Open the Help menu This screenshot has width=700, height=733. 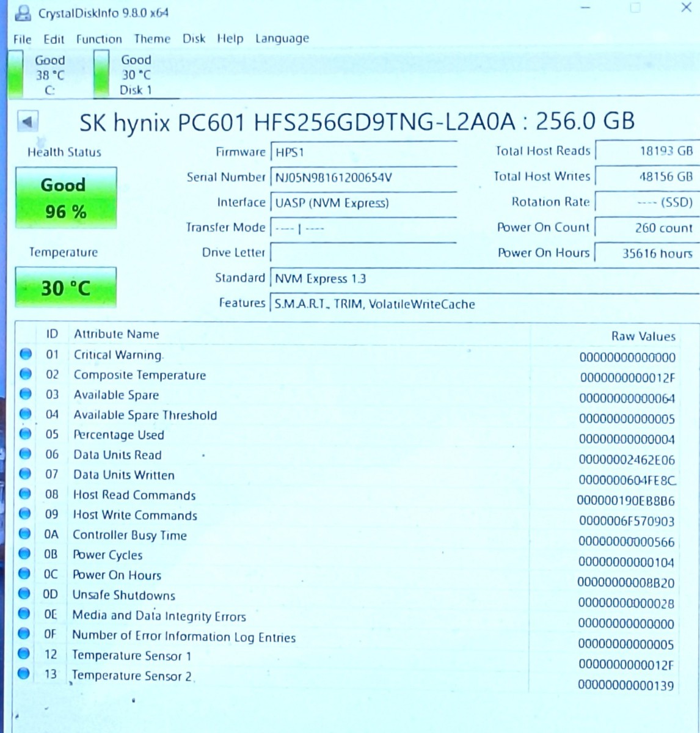(230, 38)
